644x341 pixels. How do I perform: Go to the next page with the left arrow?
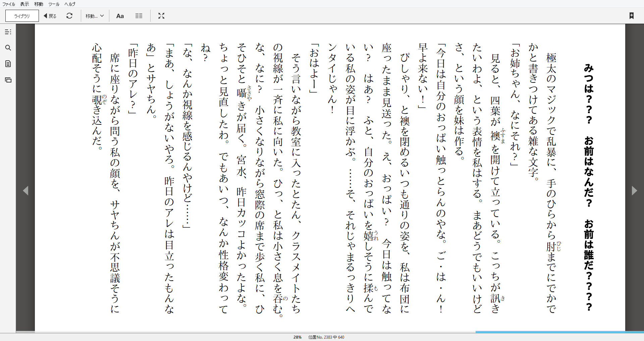[25, 190]
